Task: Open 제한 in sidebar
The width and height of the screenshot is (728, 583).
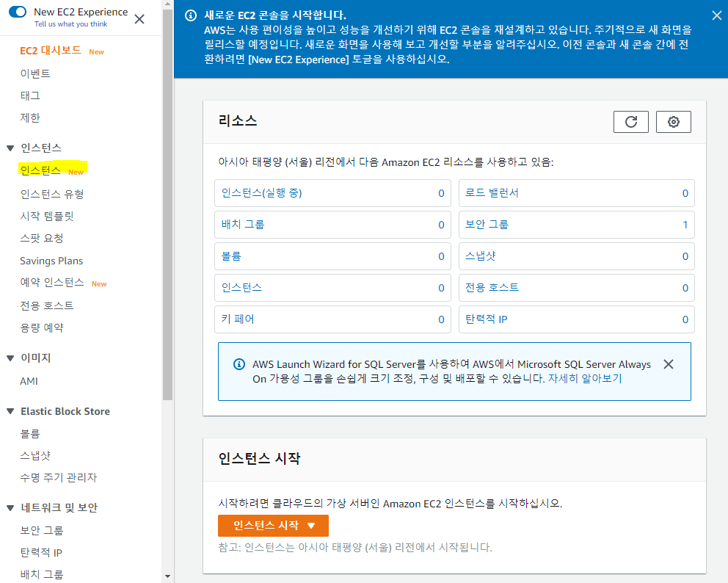Action: [29, 118]
